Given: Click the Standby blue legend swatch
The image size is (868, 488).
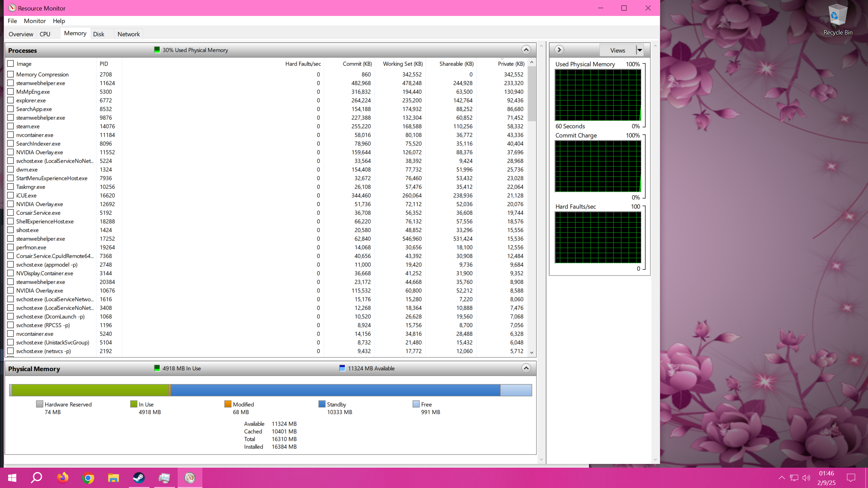Looking at the screenshot, I should tap(322, 404).
